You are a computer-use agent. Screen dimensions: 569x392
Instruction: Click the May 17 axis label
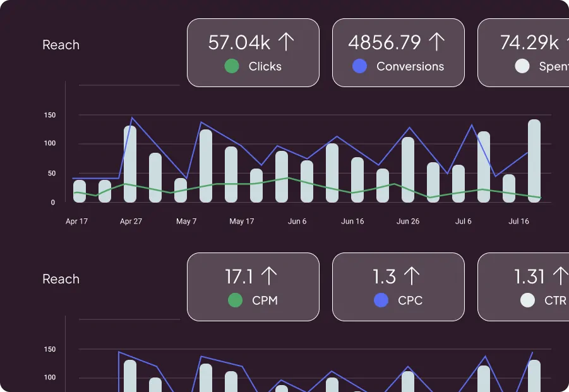[241, 222]
